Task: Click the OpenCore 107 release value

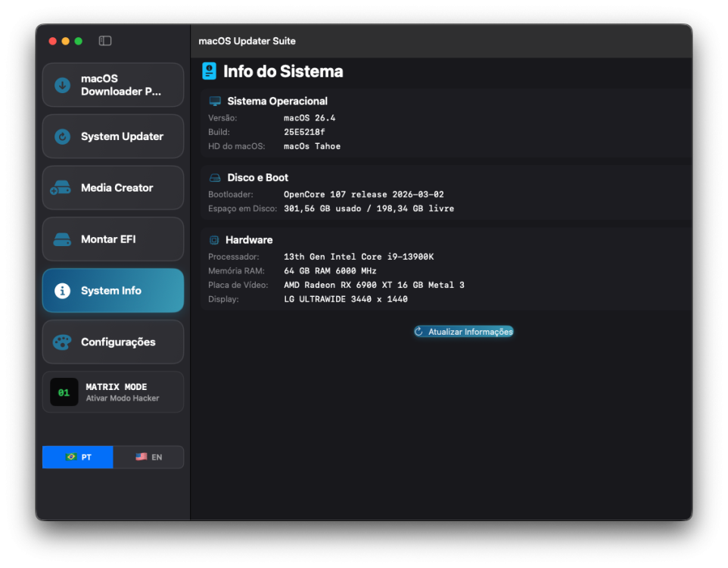Action: pyautogui.click(x=363, y=195)
